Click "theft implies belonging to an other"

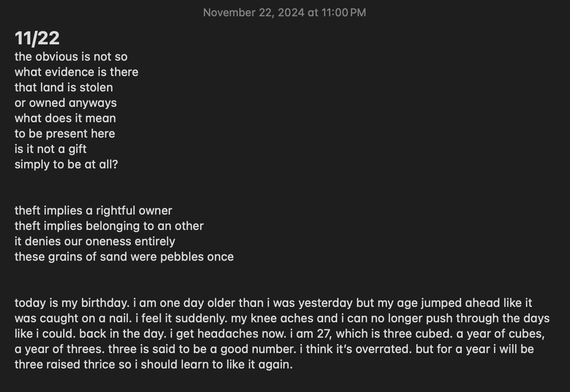coord(109,226)
